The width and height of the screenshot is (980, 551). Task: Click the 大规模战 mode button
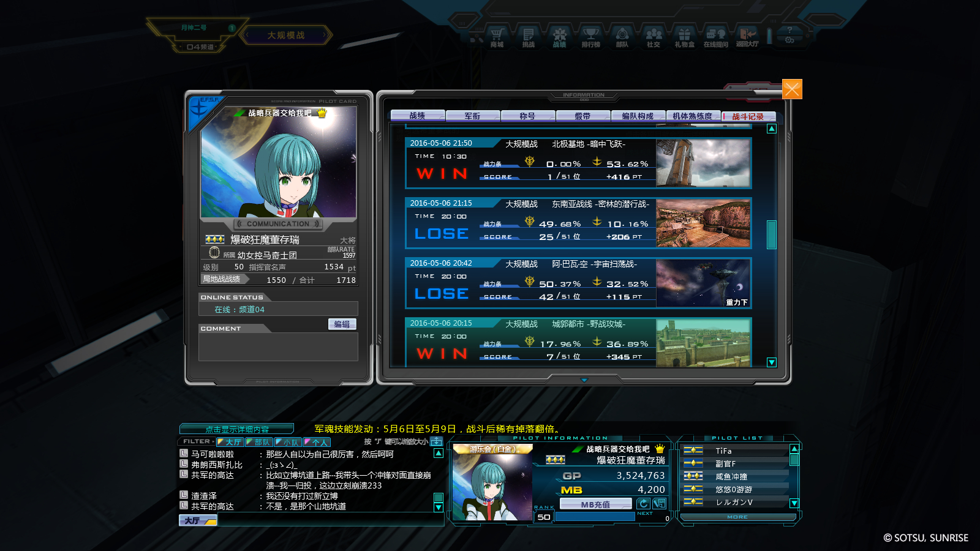pyautogui.click(x=286, y=36)
